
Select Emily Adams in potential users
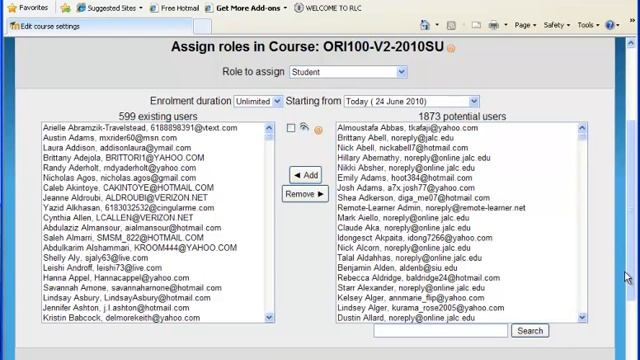pyautogui.click(x=457, y=178)
